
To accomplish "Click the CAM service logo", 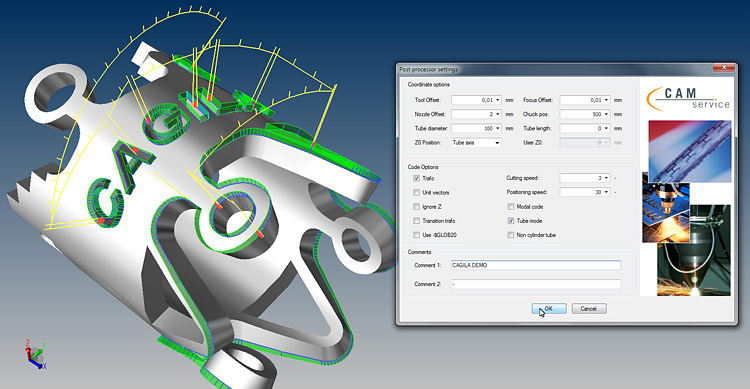I will coord(687,98).
